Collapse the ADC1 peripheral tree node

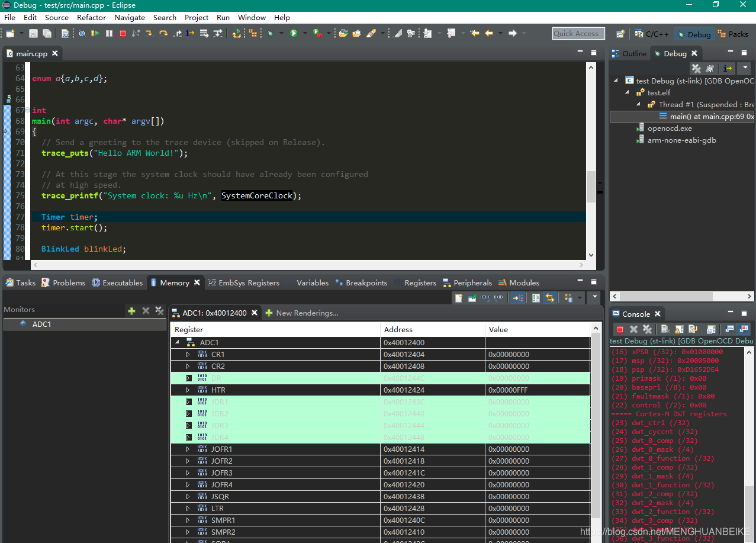[177, 343]
